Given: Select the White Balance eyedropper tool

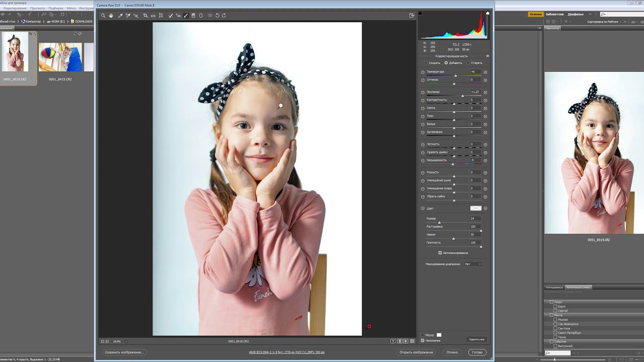Looking at the screenshot, I should pyautogui.click(x=120, y=16).
